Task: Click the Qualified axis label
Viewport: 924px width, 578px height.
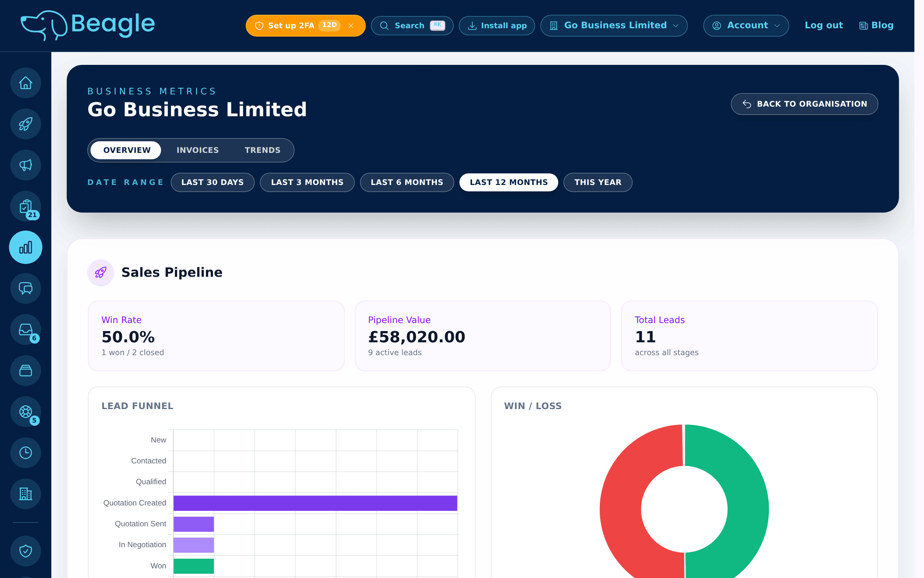Action: click(x=151, y=482)
